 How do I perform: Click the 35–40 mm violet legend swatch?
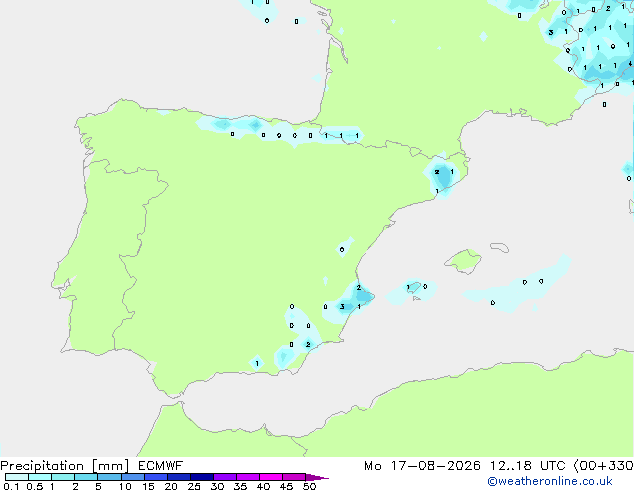[247, 477]
